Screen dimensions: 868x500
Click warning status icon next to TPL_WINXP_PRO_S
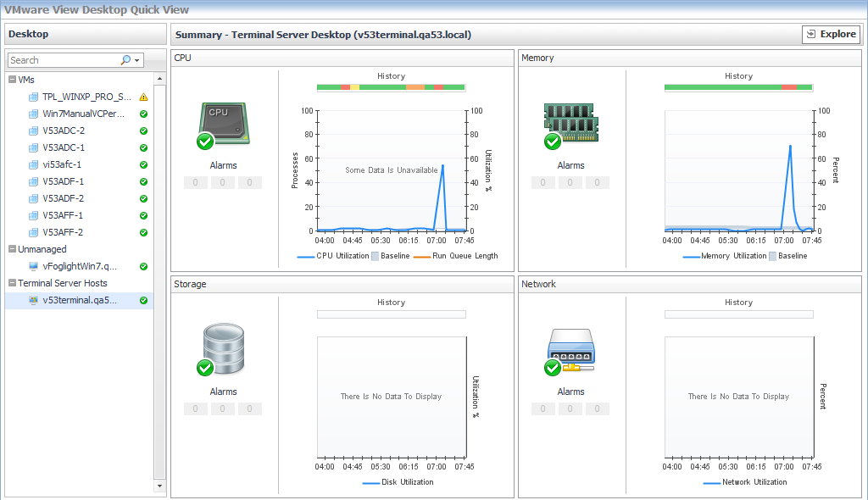tap(143, 97)
